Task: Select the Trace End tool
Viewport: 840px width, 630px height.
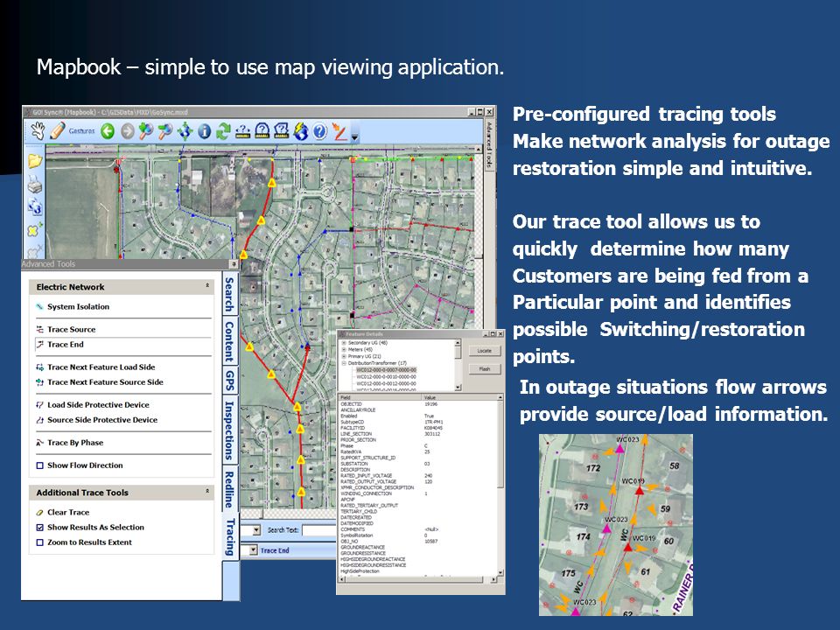Action: tap(59, 345)
